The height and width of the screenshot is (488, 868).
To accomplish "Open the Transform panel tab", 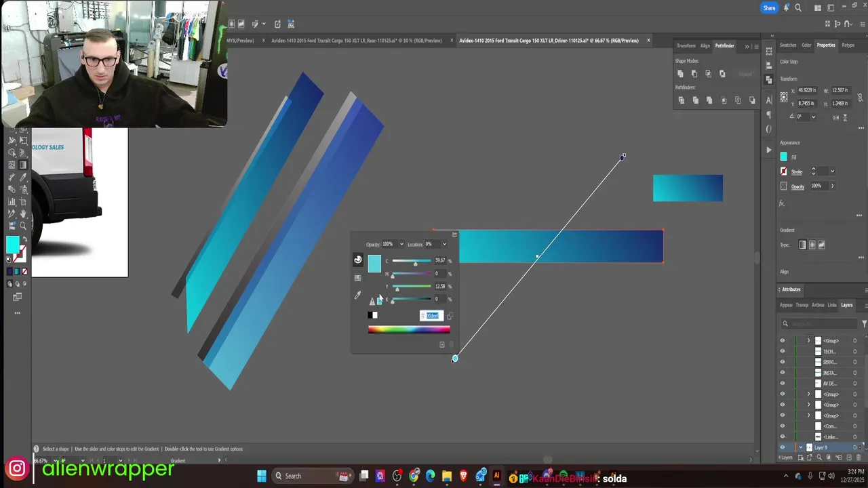I will [686, 46].
